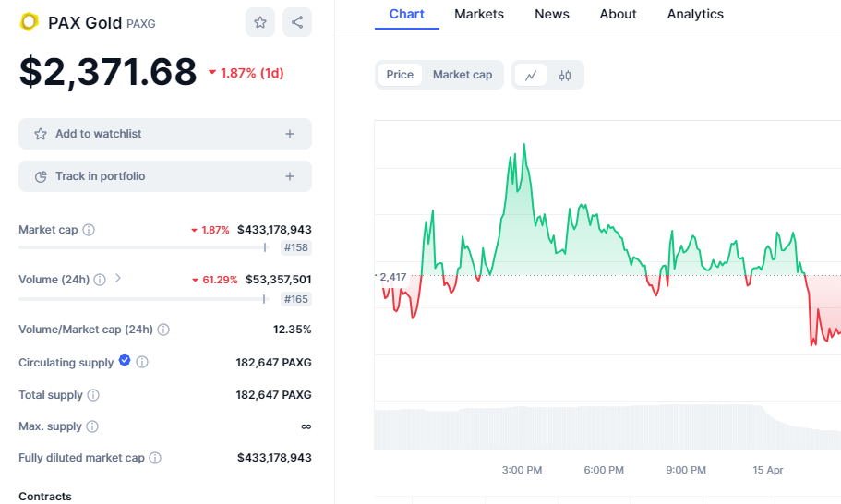Click the $2,371.68 price value

[108, 72]
